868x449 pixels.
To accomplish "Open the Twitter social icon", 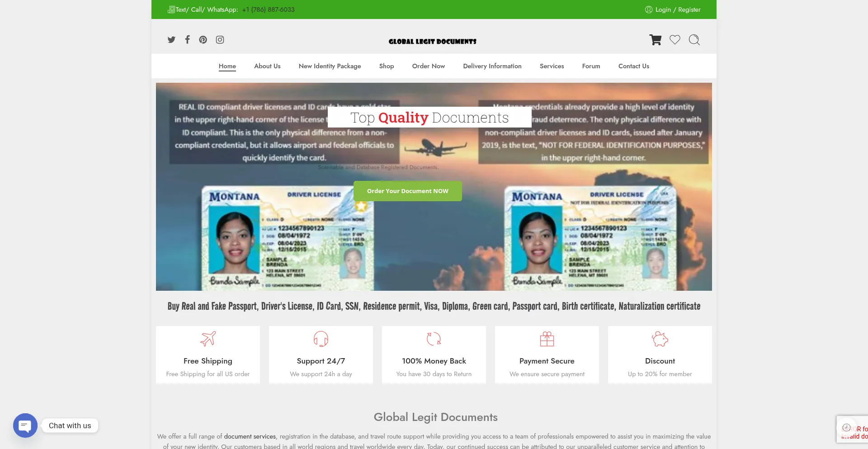I will point(171,40).
